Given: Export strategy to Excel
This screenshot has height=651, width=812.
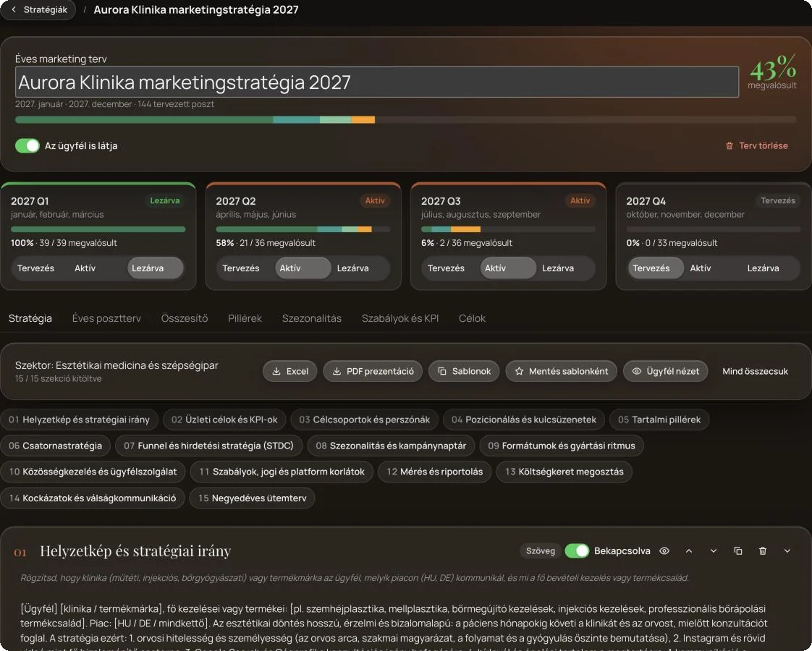Looking at the screenshot, I should tap(290, 371).
